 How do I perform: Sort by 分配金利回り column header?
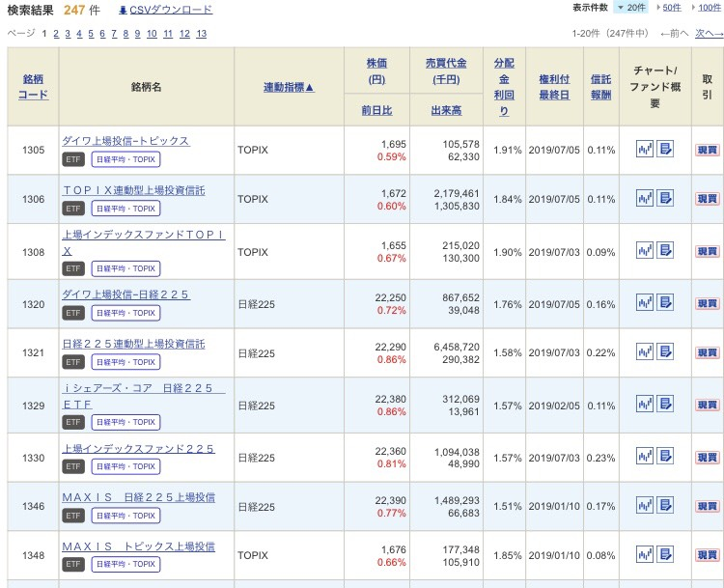tap(504, 87)
